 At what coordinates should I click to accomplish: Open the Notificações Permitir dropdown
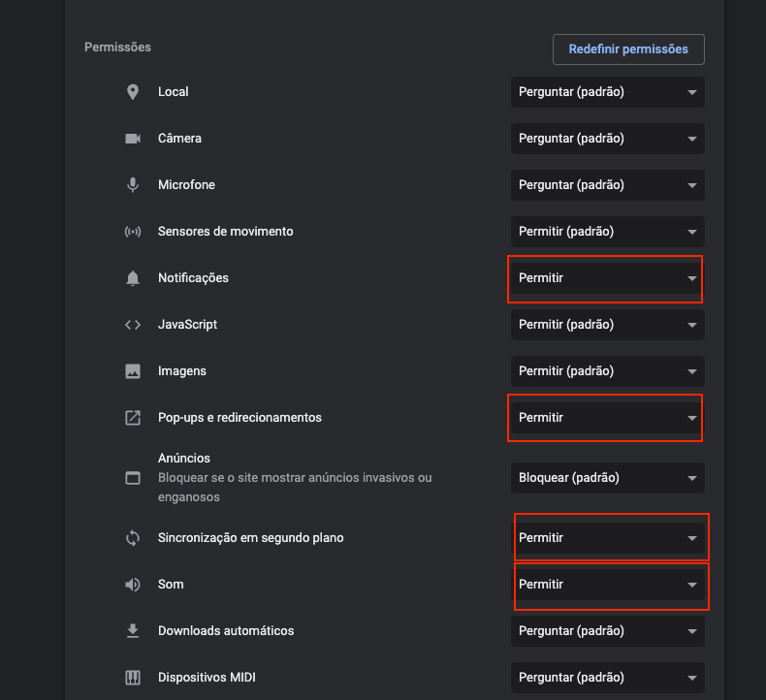pyautogui.click(x=607, y=278)
